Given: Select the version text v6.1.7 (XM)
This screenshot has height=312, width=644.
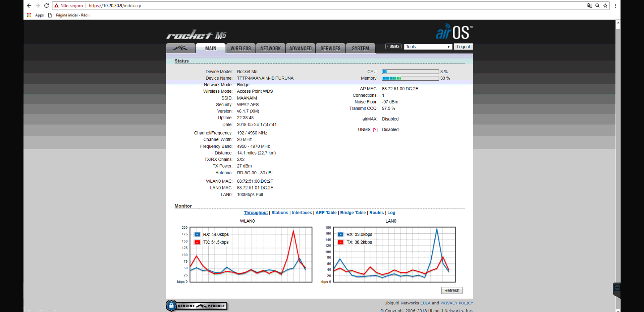Looking at the screenshot, I should click(x=248, y=111).
